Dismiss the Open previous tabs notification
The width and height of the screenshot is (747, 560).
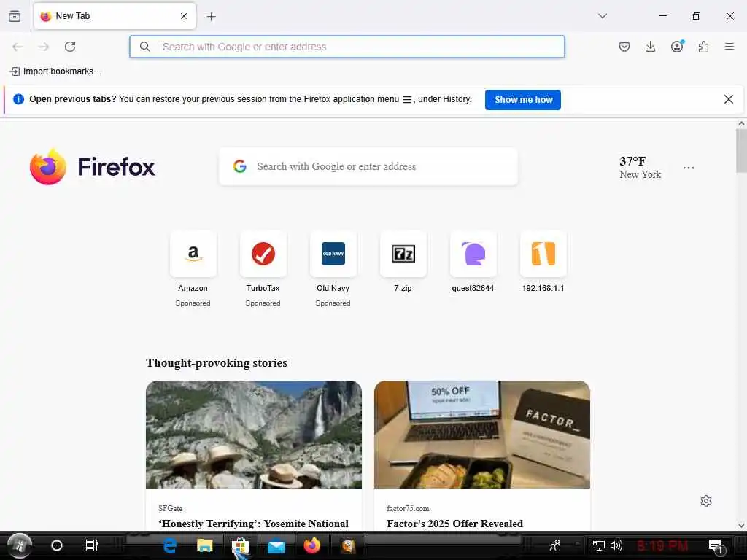point(729,99)
